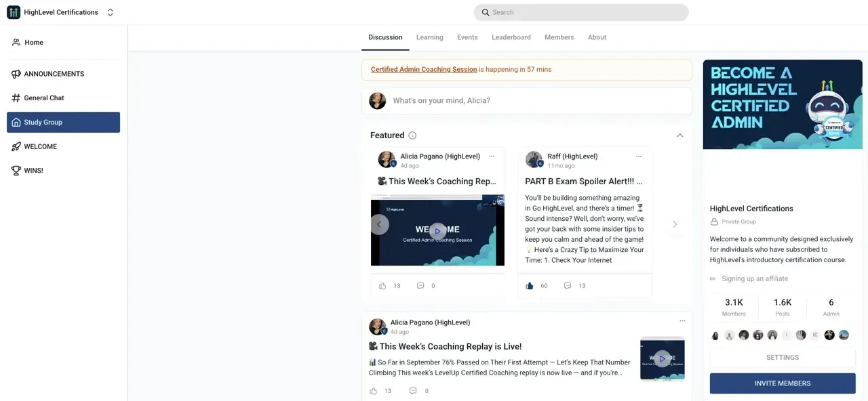Screen dimensions: 868x401
Task: Click previous arrow in featured carousel
Action: coord(379,224)
